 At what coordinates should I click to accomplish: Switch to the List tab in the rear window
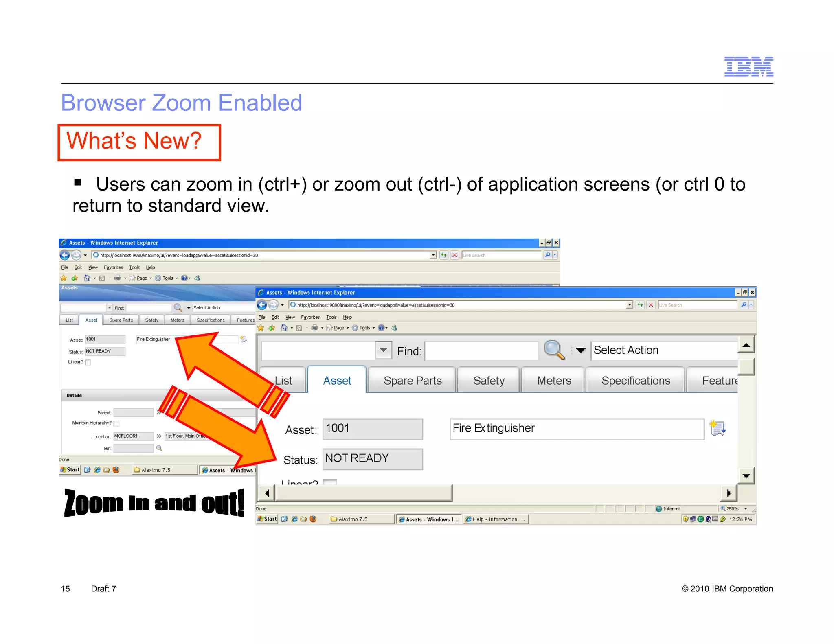[x=69, y=320]
